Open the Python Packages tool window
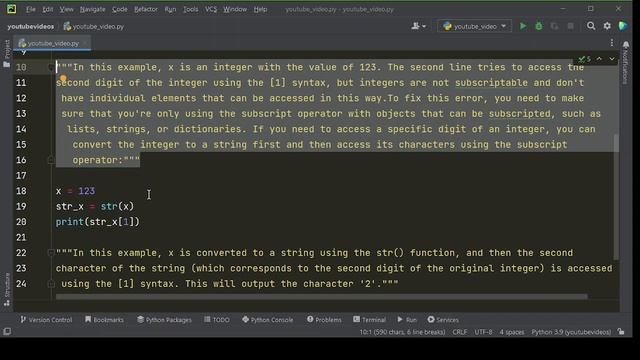 coord(164,320)
